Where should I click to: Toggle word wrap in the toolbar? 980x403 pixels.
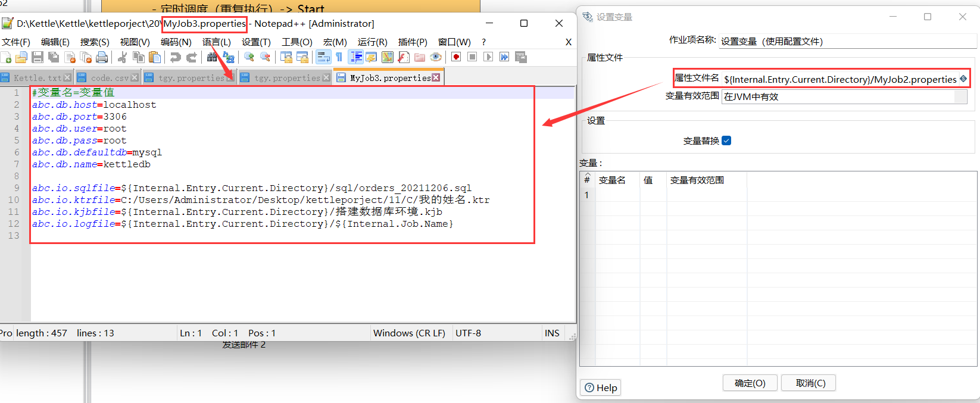(323, 57)
